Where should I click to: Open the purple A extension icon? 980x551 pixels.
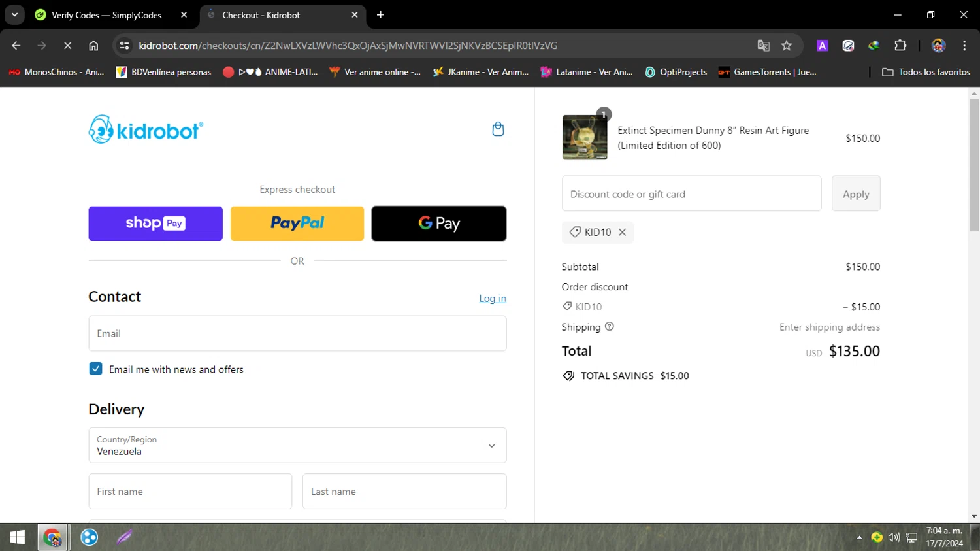823,46
